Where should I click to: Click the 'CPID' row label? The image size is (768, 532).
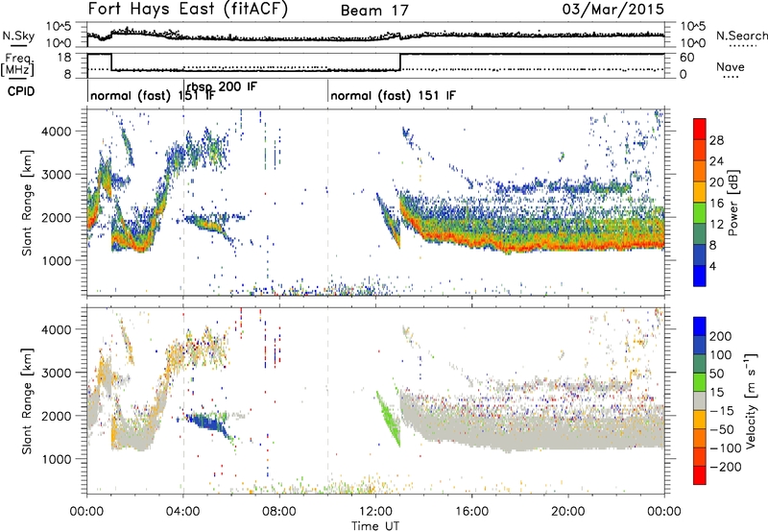[x=21, y=91]
